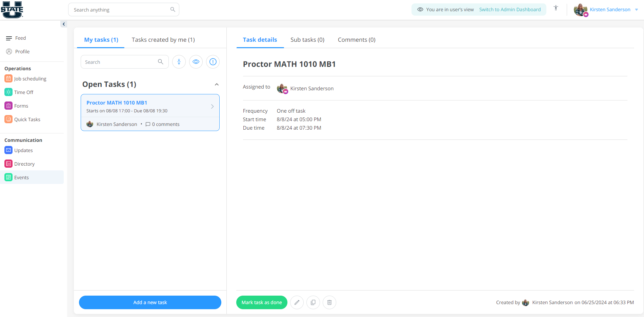
Task: Open the Tasks created by me tab
Action: (x=163, y=40)
